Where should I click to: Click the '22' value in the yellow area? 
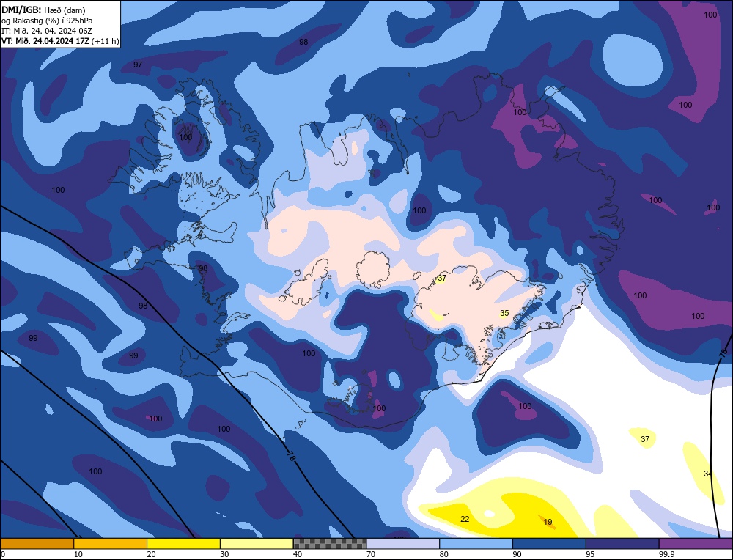point(465,519)
